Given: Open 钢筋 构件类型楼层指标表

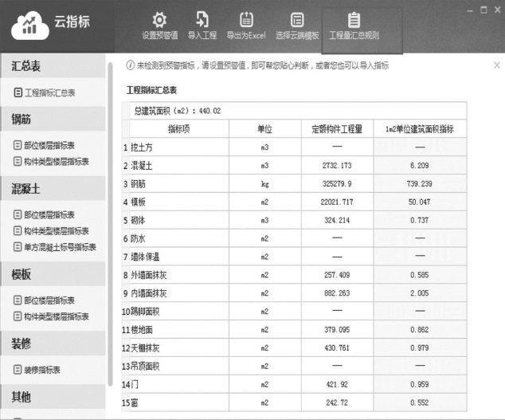Looking at the screenshot, I should [x=51, y=162].
